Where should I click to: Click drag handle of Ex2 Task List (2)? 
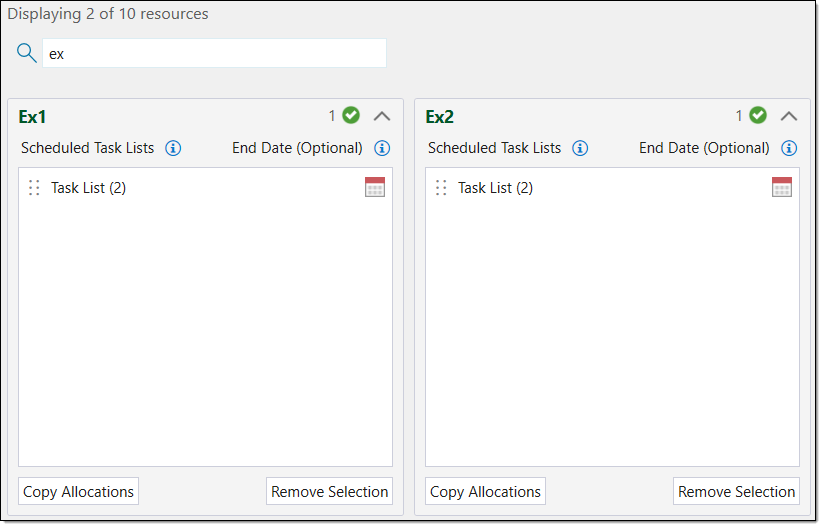[x=441, y=188]
